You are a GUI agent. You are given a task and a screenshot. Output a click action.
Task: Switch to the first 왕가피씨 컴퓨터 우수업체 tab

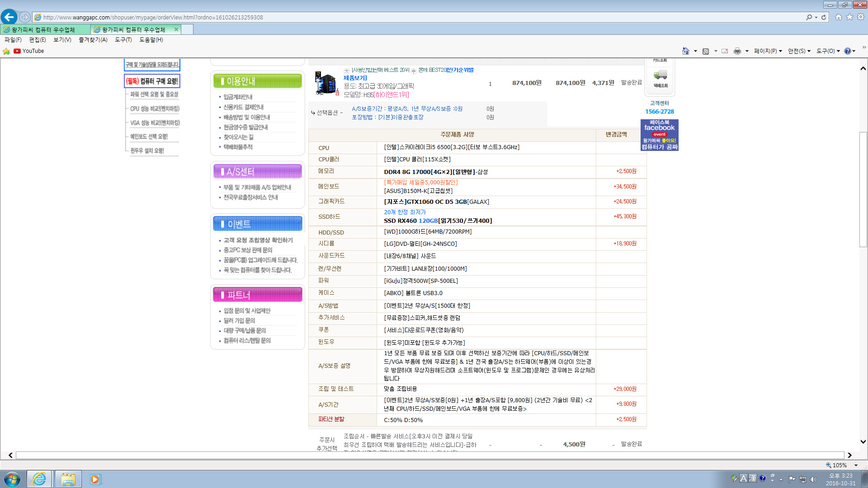coord(45,29)
